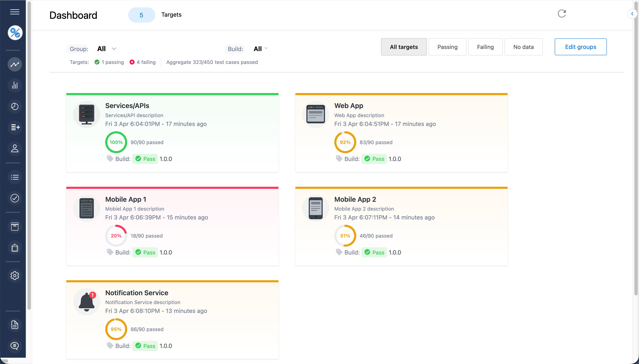Open the bar chart statistics view
The height and width of the screenshot is (364, 639).
[x=15, y=85]
